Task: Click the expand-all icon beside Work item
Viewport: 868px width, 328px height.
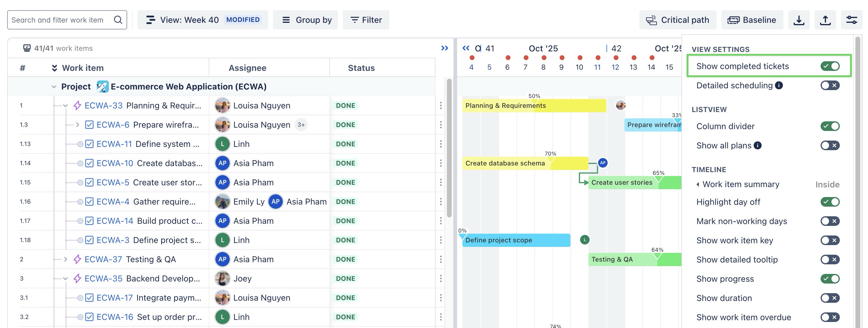Action: pyautogui.click(x=54, y=68)
